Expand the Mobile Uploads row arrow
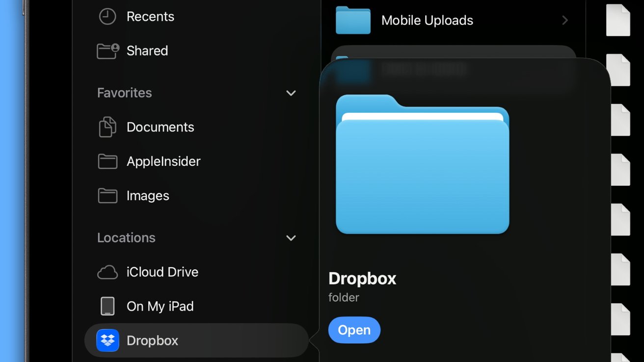This screenshot has width=644, height=362. tap(565, 20)
